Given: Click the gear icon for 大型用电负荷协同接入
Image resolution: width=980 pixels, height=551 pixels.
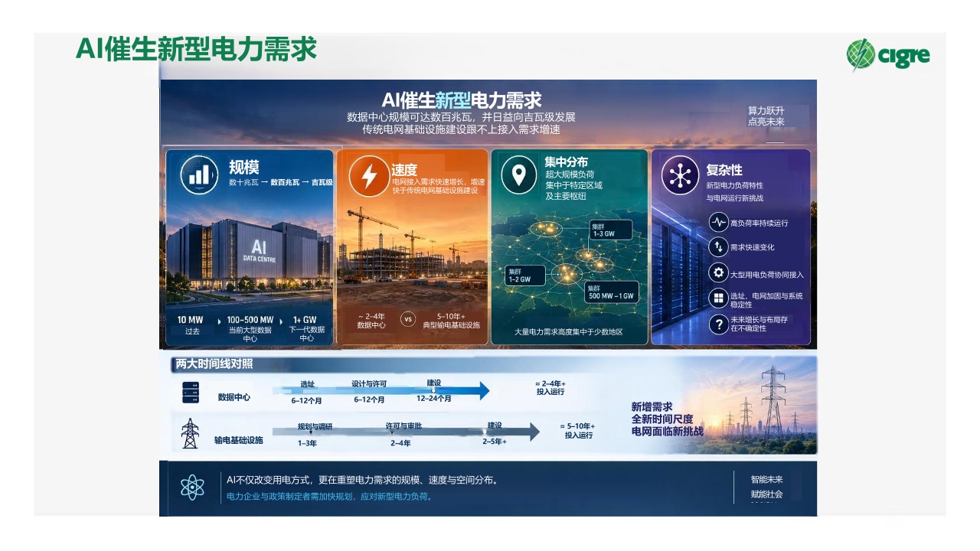Looking at the screenshot, I should click(718, 273).
